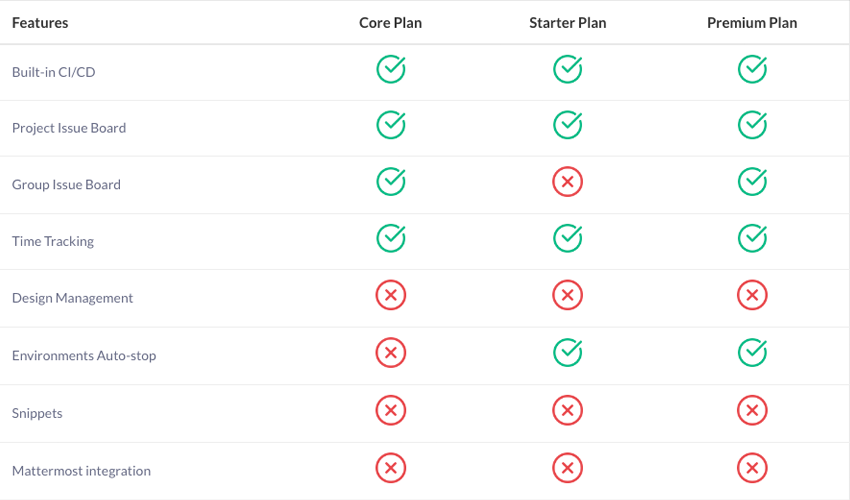Click the Design Management feature label
The image size is (850, 500).
pyautogui.click(x=72, y=298)
